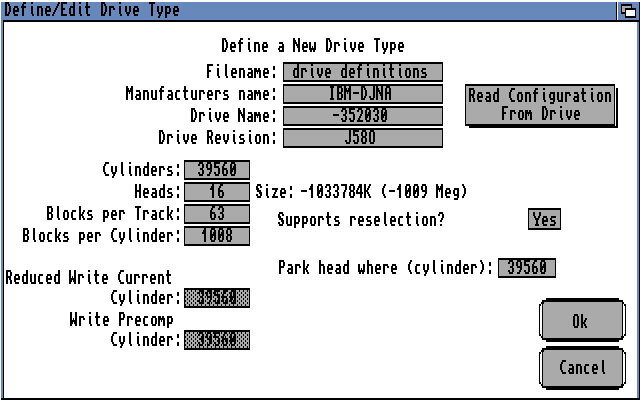Edit the Cylinders field showing 39560
The height and width of the screenshot is (400, 640).
point(217,169)
